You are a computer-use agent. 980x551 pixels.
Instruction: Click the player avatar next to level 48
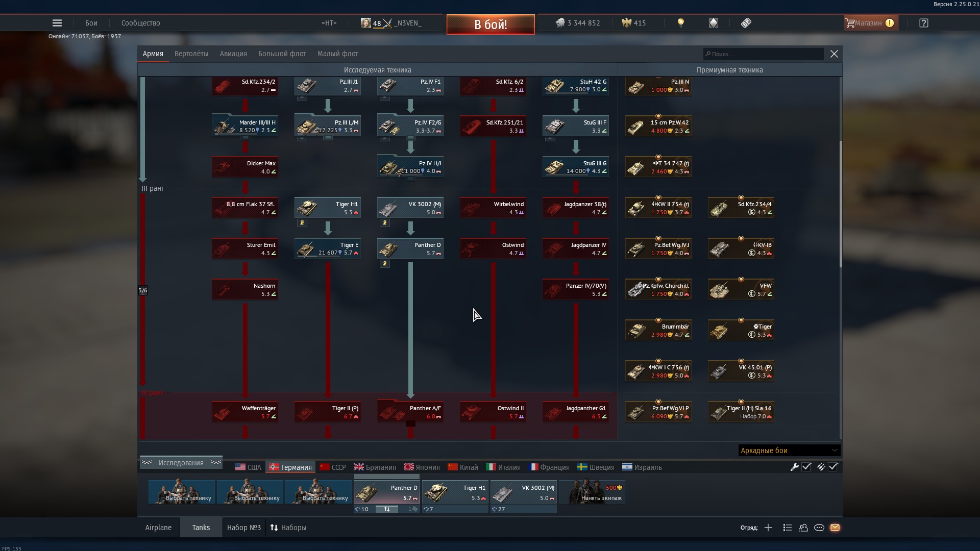coord(365,23)
